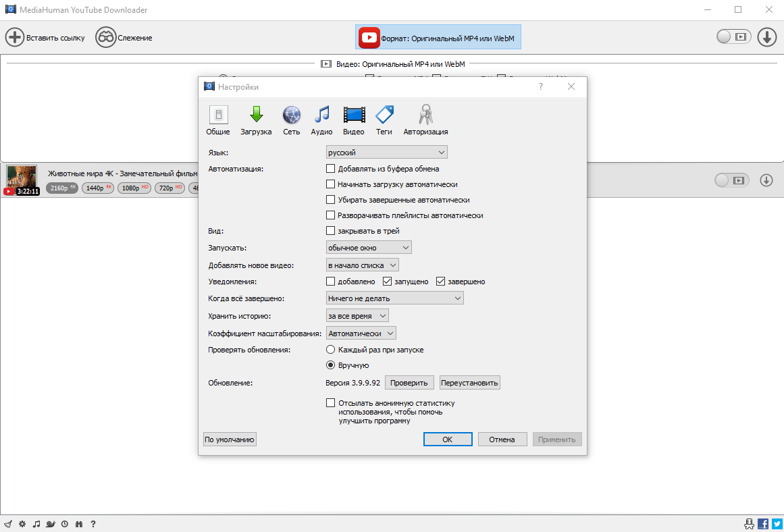
Task: Open the Видео settings tab
Action: [353, 120]
